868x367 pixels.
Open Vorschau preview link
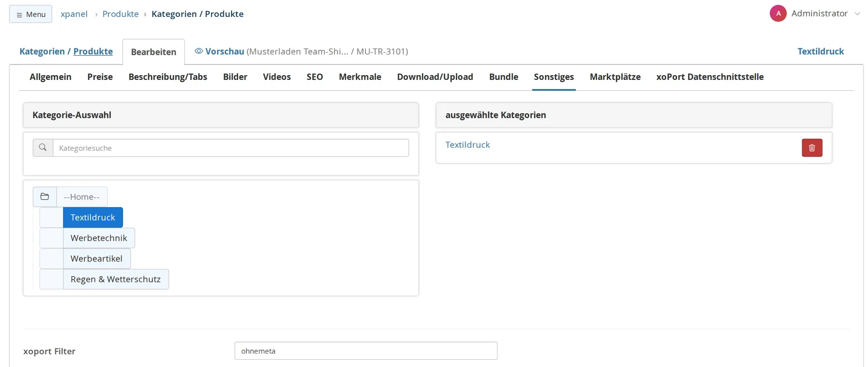point(225,51)
